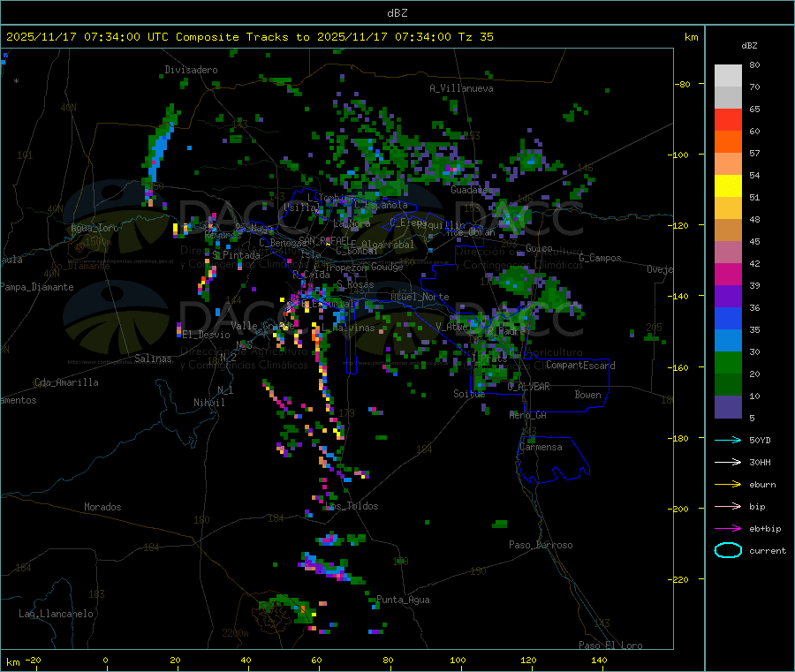
Task: Click the Salinas place label
Action: 153,359
